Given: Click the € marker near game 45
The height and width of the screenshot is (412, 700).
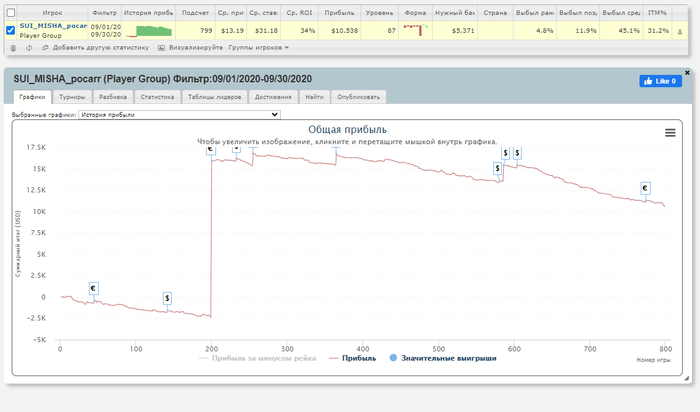Looking at the screenshot, I should [93, 288].
